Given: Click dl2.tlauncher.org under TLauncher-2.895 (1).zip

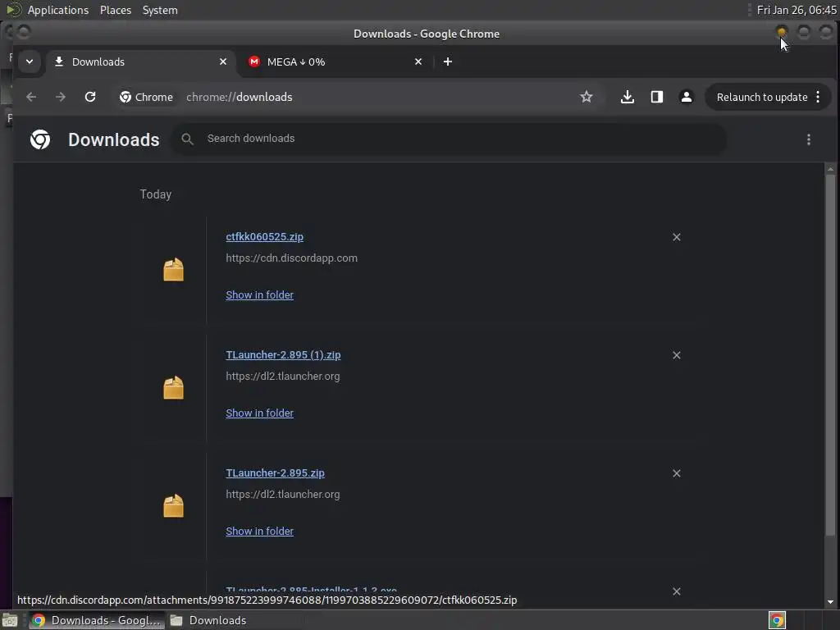Looking at the screenshot, I should (x=283, y=377).
